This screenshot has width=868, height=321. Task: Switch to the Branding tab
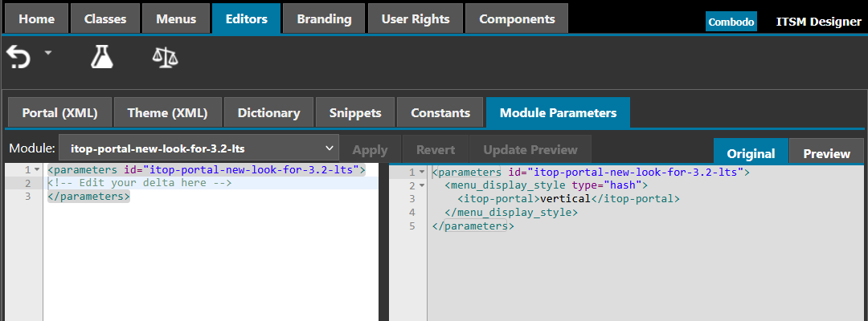[x=323, y=18]
